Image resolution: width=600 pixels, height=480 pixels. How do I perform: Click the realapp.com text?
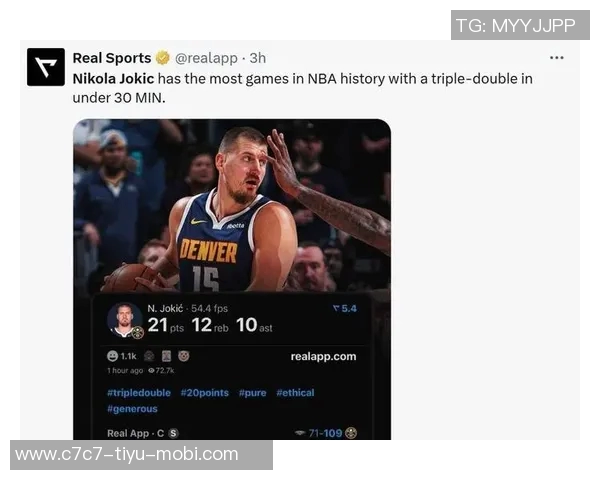(x=323, y=356)
